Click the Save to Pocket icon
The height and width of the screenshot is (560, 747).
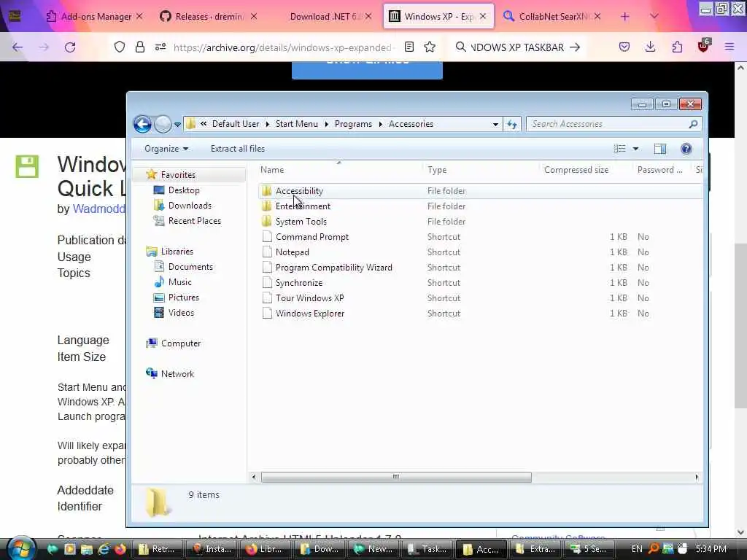click(x=624, y=47)
